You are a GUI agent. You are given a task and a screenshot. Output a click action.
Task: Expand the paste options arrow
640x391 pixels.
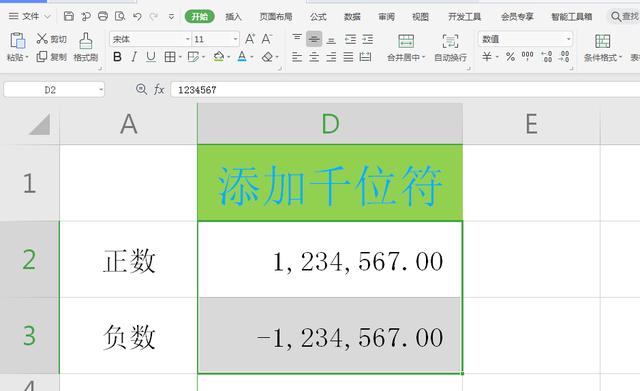click(27, 58)
